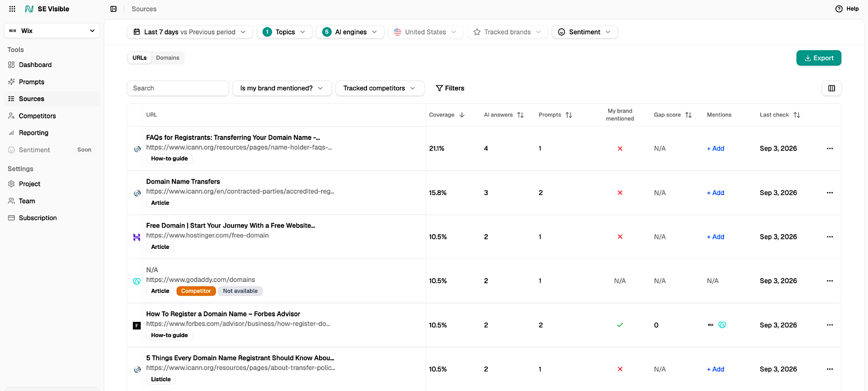The image size is (868, 391).
Task: Collapse the sidebar panel icon
Action: coord(113,9)
